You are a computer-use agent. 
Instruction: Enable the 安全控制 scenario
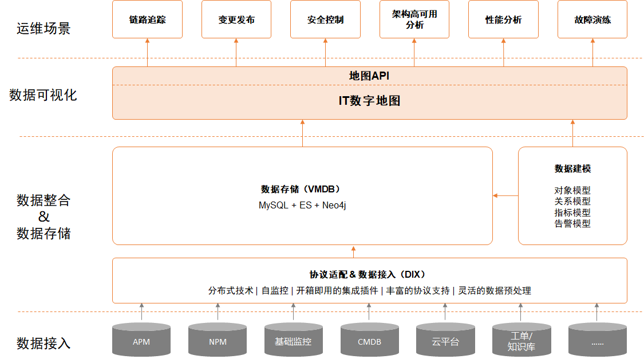coord(325,19)
